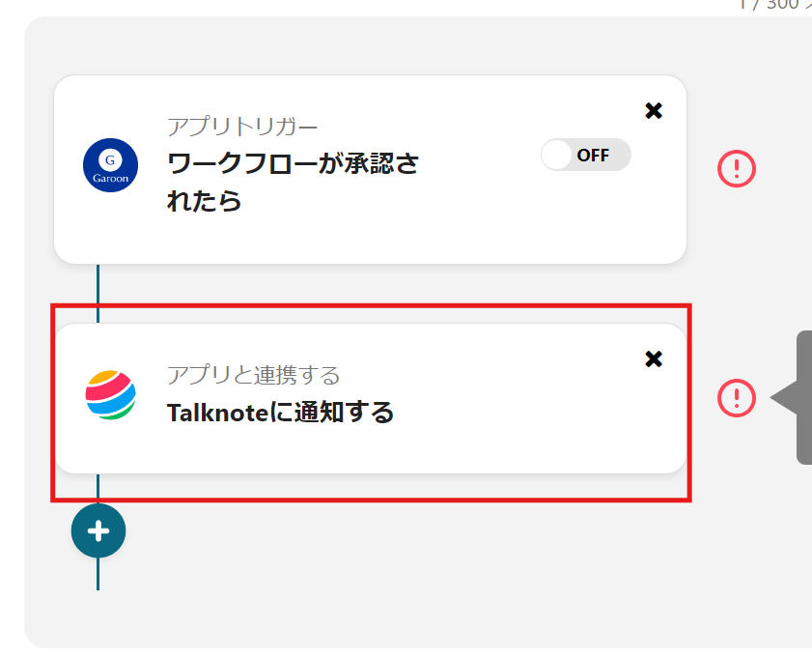The image size is (812, 658).
Task: Delete the Garoon trigger card with X
Action: pos(654,111)
